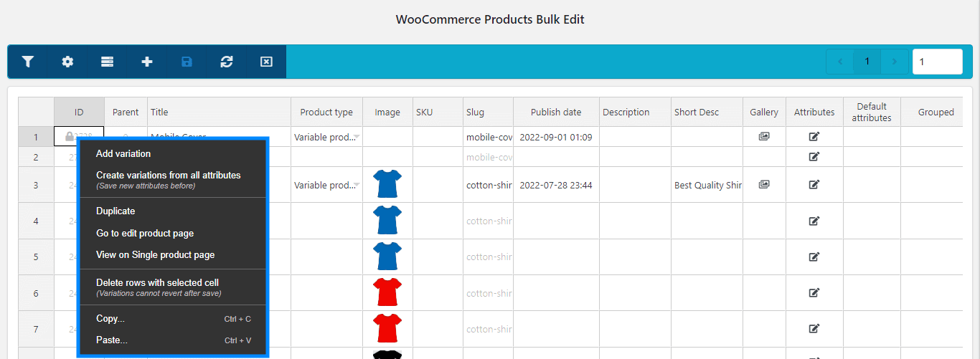The height and width of the screenshot is (359, 980).
Task: Click blue shirt thumbnail in row 3
Action: pos(387,184)
